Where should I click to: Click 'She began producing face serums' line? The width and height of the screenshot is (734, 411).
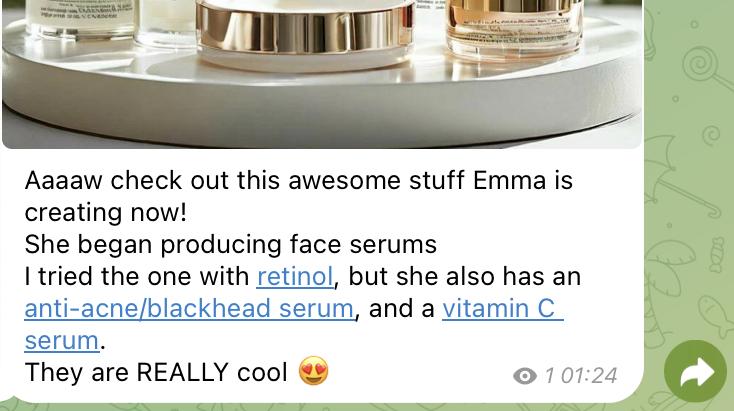230,245
